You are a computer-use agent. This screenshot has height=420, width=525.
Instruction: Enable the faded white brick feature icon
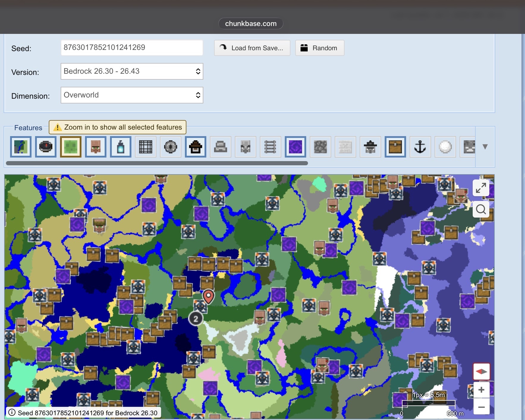tap(345, 147)
